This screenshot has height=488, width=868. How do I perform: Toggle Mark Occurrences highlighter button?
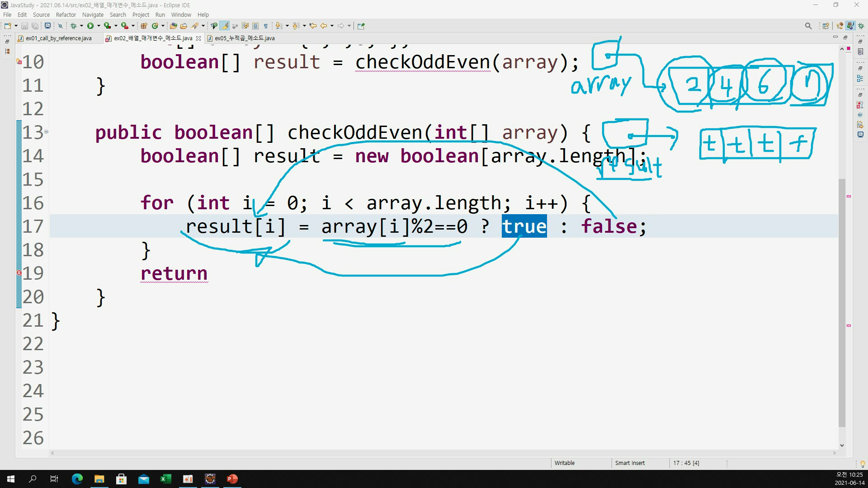[x=225, y=26]
